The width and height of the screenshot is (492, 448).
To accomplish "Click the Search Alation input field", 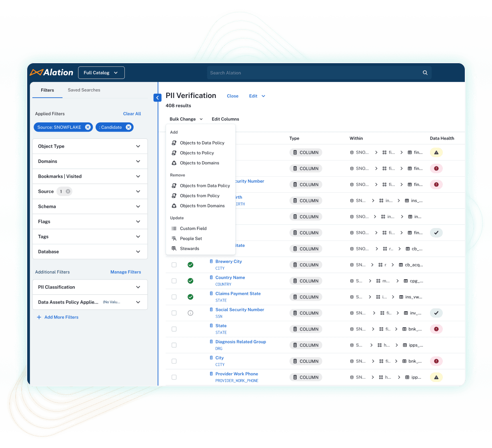I will 280,72.
